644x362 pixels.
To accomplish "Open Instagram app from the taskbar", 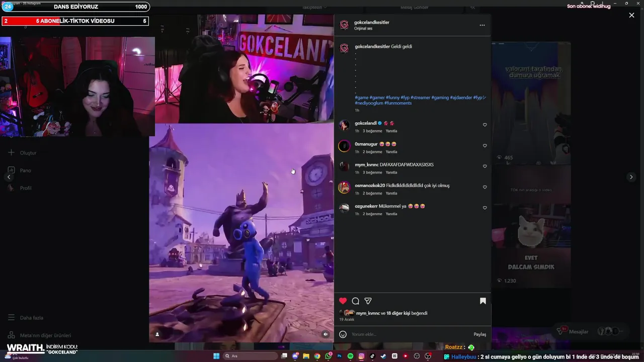I will (x=361, y=356).
